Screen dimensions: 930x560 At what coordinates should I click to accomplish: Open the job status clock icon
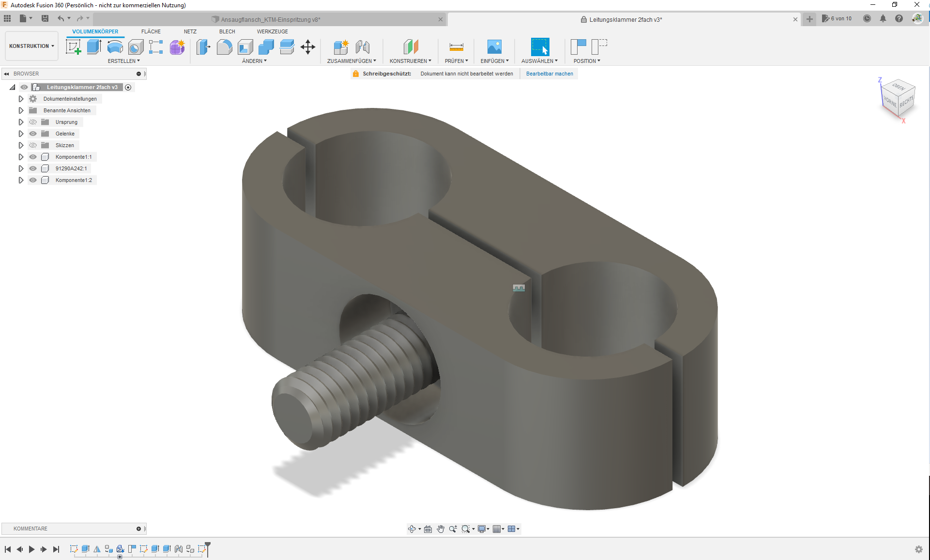coord(867,18)
